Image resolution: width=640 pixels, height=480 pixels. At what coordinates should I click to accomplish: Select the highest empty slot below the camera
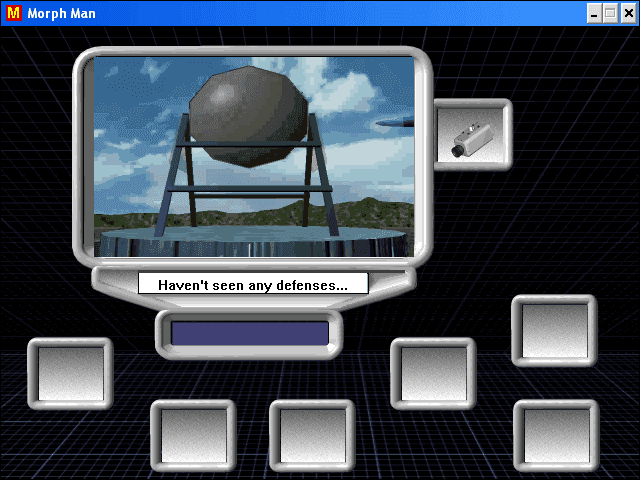[554, 331]
